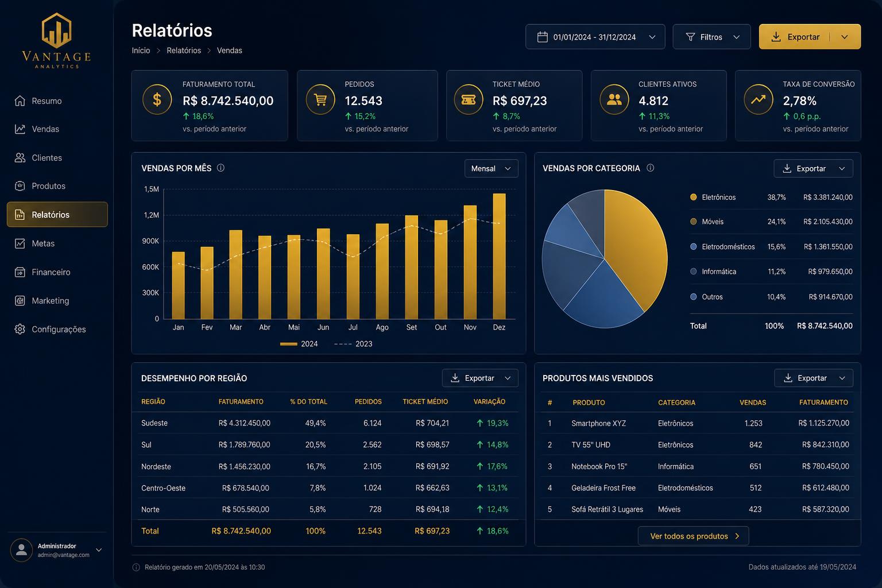Click the Clientes people icon in sidebar

[20, 158]
